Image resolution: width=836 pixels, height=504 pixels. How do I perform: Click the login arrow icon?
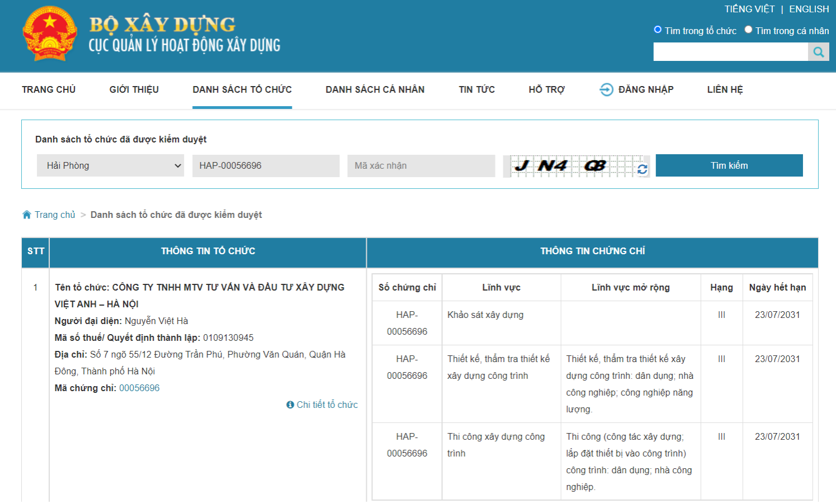coord(606,89)
